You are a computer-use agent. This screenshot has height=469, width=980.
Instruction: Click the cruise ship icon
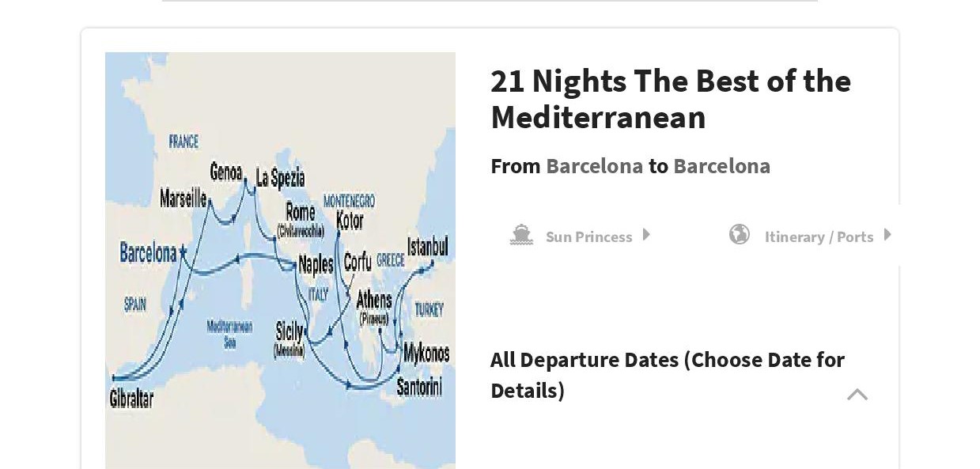tap(521, 235)
